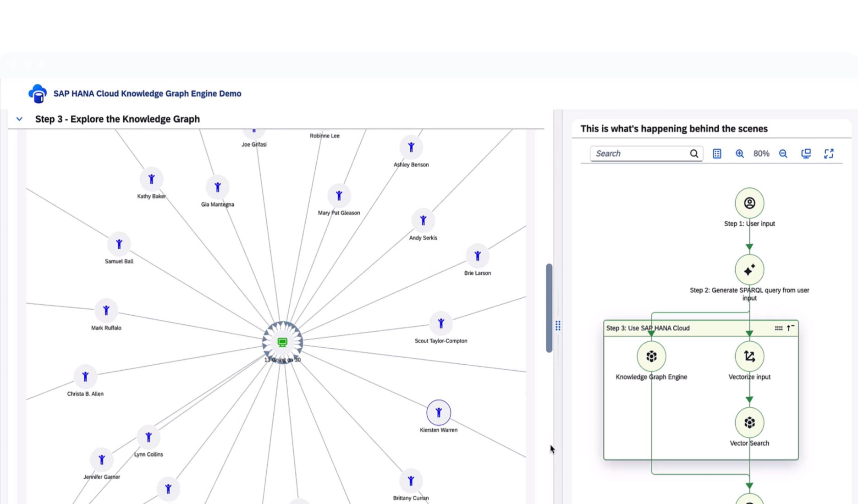Click the SAP HANA Cloud Knowledge Graph Engine Demo title

click(x=147, y=93)
